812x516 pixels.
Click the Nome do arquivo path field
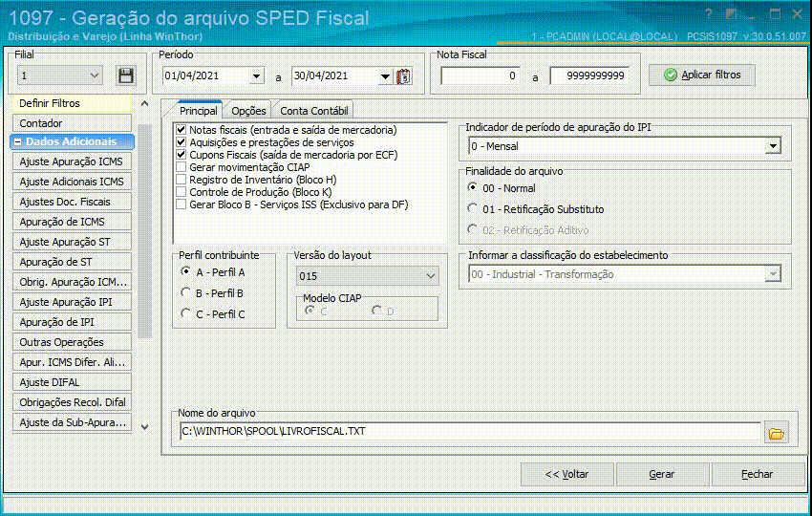[x=470, y=431]
